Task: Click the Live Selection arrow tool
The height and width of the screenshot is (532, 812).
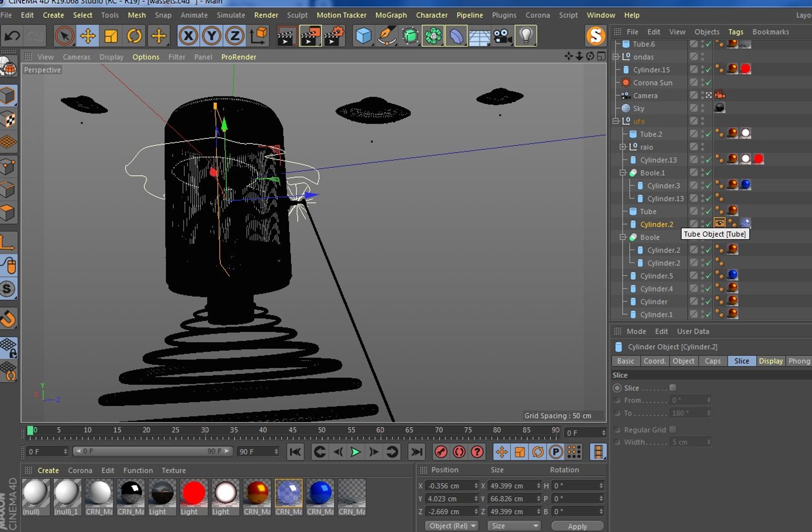Action: click(64, 36)
